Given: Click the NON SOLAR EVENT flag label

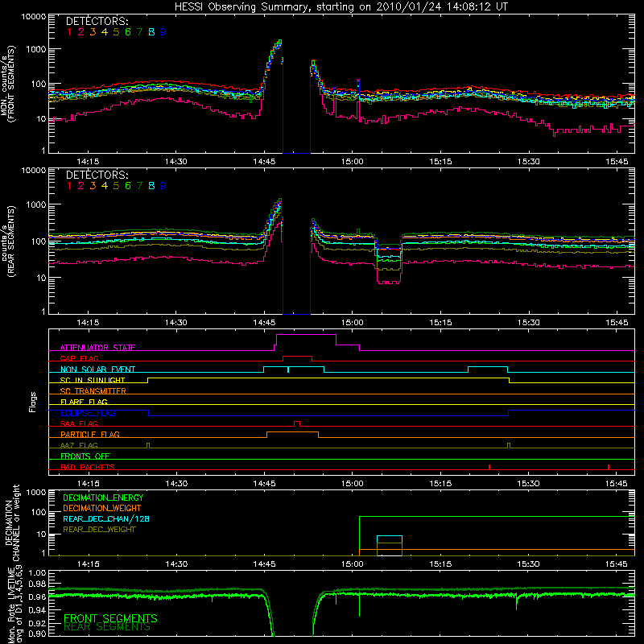Looking at the screenshot, I should [97, 369].
